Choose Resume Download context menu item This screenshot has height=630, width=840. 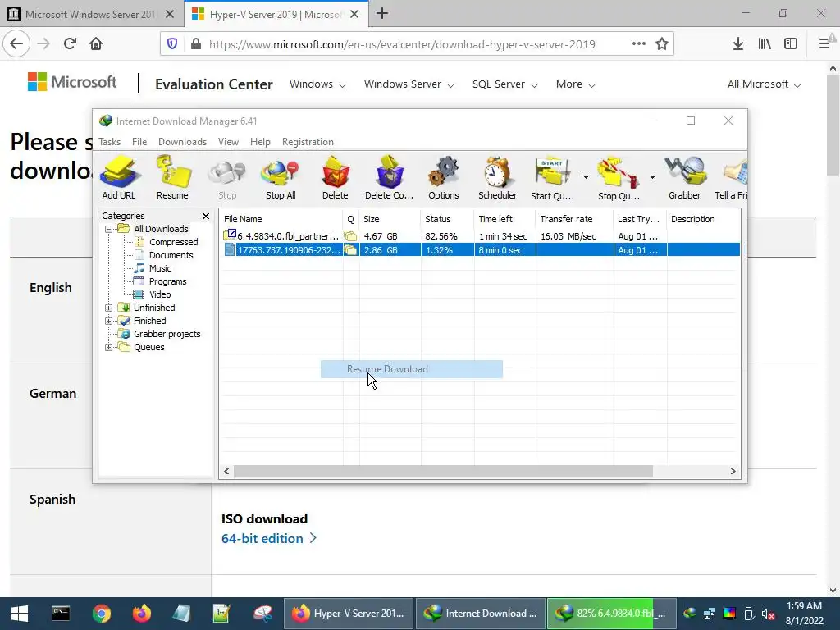pos(412,369)
